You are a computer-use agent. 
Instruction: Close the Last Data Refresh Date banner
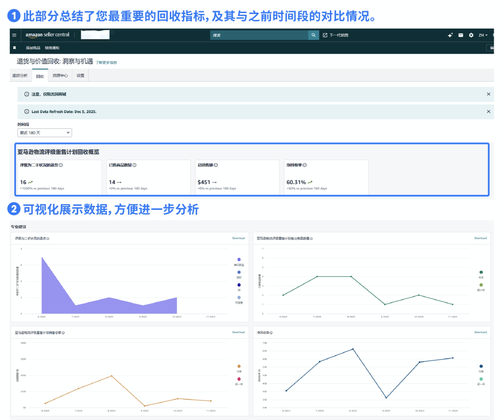[x=488, y=112]
